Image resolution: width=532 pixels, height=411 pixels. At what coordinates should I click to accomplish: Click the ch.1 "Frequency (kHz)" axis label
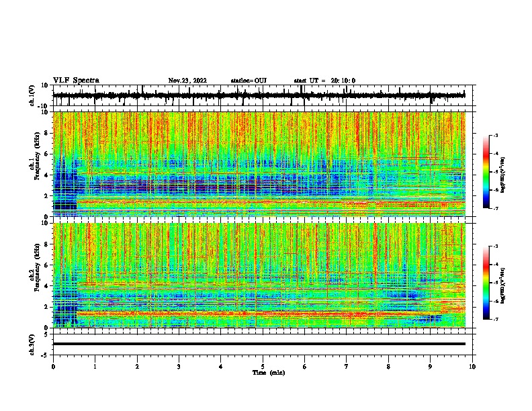point(36,156)
